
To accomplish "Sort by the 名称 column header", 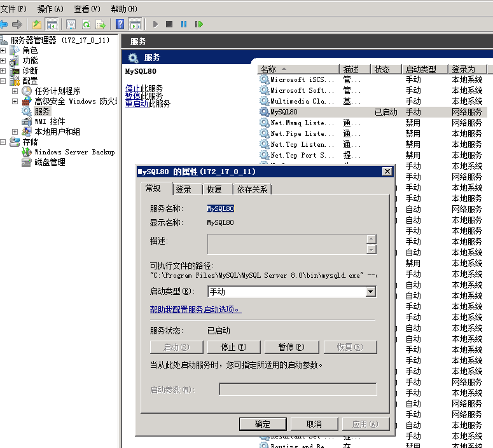I will coord(298,69).
